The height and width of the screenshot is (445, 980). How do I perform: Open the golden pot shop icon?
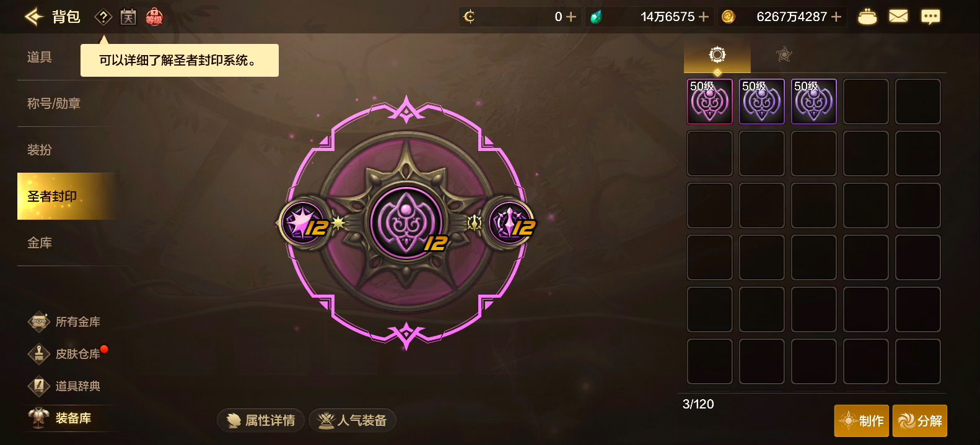867,17
